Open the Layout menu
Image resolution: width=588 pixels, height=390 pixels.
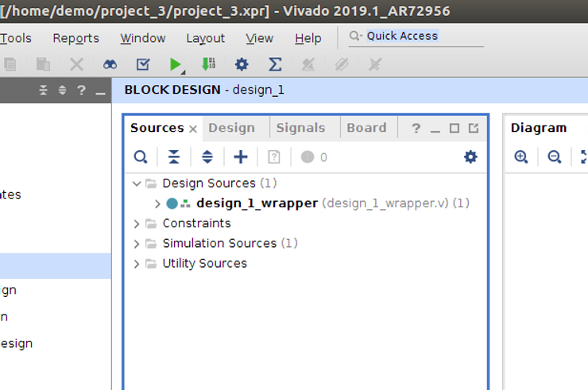[x=206, y=38]
